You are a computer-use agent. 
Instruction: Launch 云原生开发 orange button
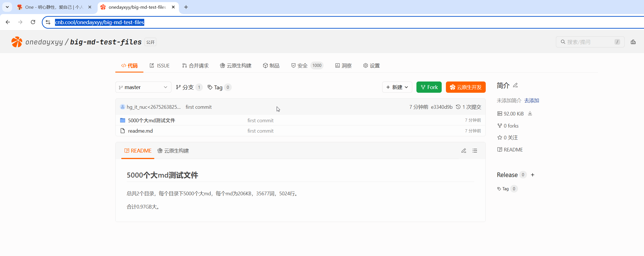tap(466, 87)
